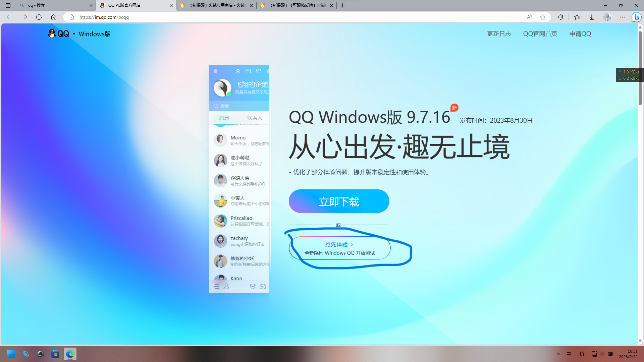Screen dimensions: 644x362
Task: Open the browser home page
Action: (54, 17)
